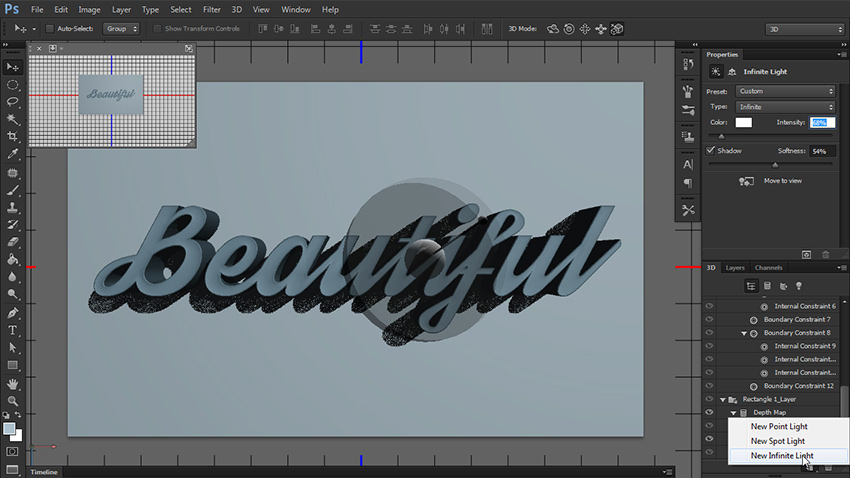Viewport: 850px width, 478px height.
Task: Click the light Color swatch
Action: (744, 122)
